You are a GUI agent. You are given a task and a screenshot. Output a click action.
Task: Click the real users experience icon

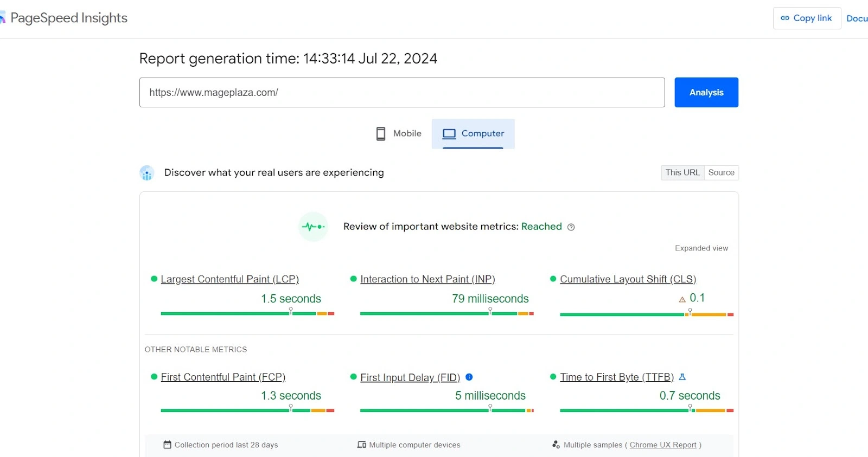click(x=146, y=173)
